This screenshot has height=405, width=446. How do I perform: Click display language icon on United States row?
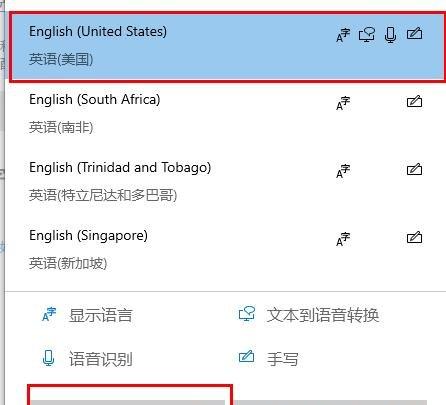pos(343,35)
